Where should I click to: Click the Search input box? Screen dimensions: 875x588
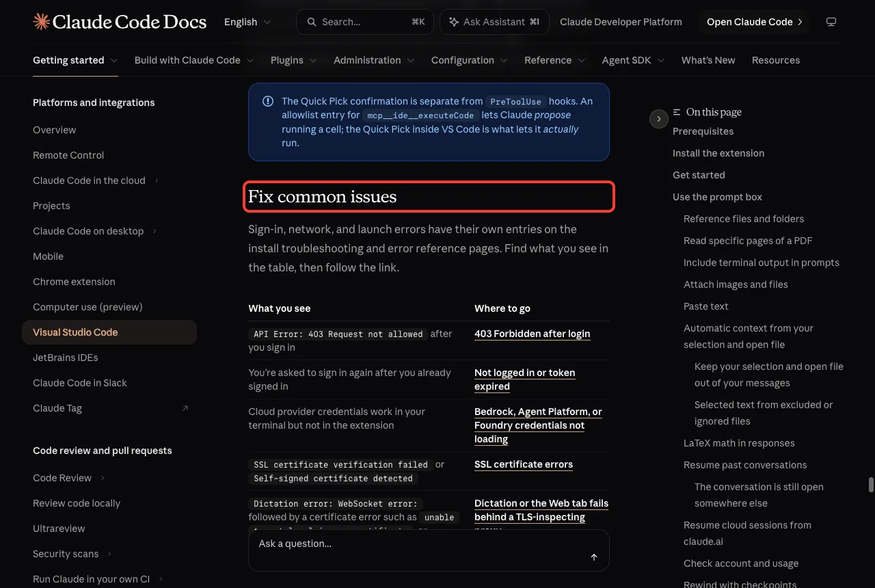[365, 22]
